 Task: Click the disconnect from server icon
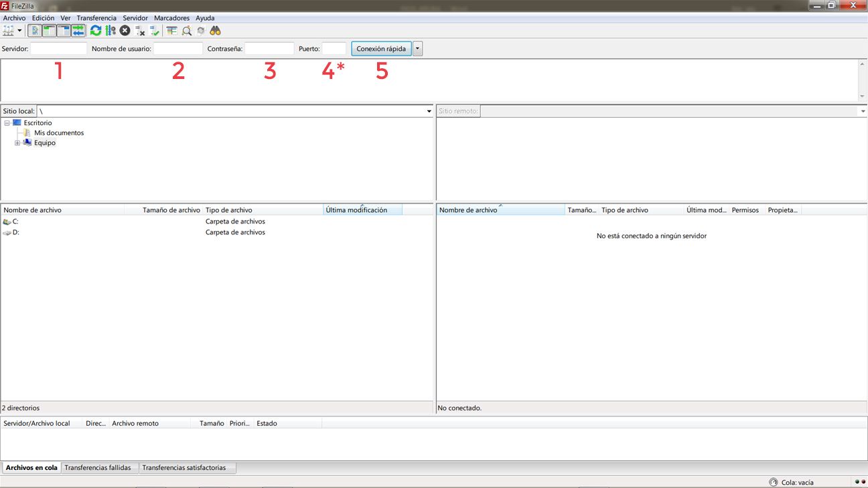coord(140,31)
